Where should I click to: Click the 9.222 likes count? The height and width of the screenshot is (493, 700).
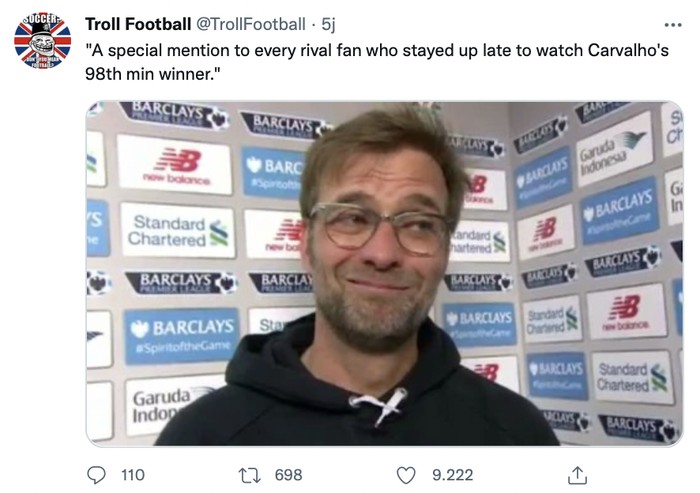coord(452,475)
